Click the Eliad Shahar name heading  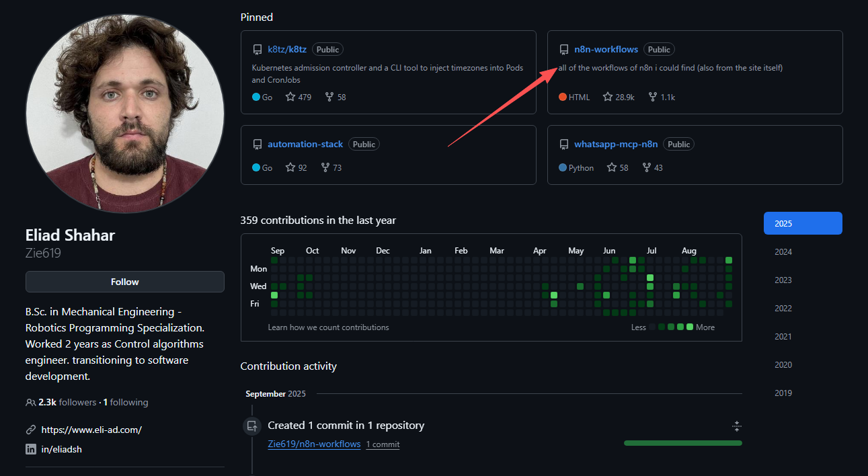point(70,235)
